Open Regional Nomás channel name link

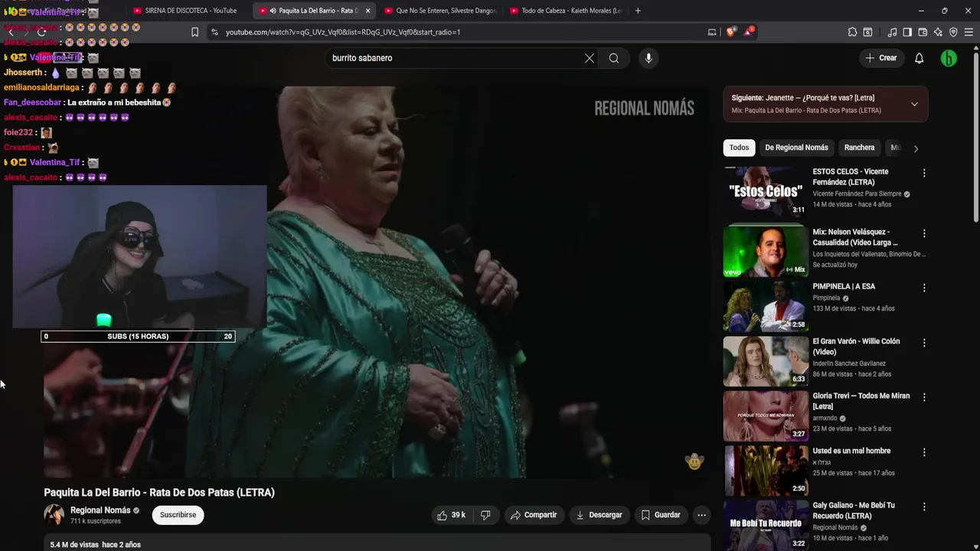click(x=100, y=510)
